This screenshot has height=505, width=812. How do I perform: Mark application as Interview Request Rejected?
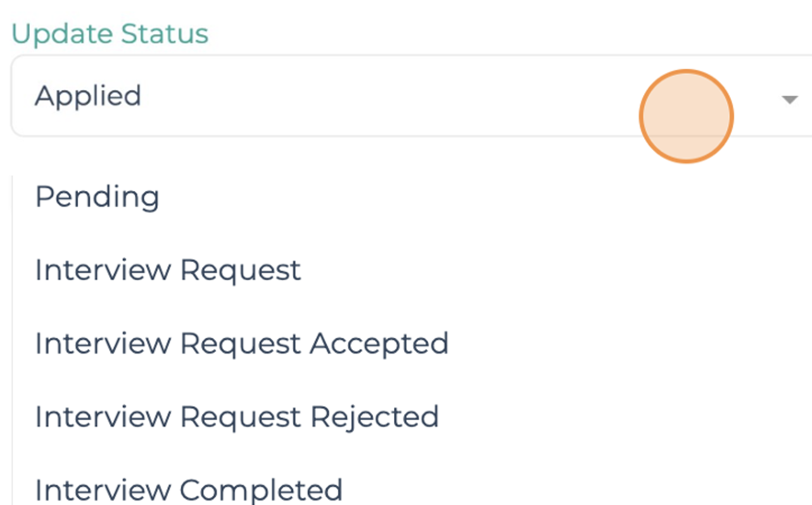click(x=237, y=417)
